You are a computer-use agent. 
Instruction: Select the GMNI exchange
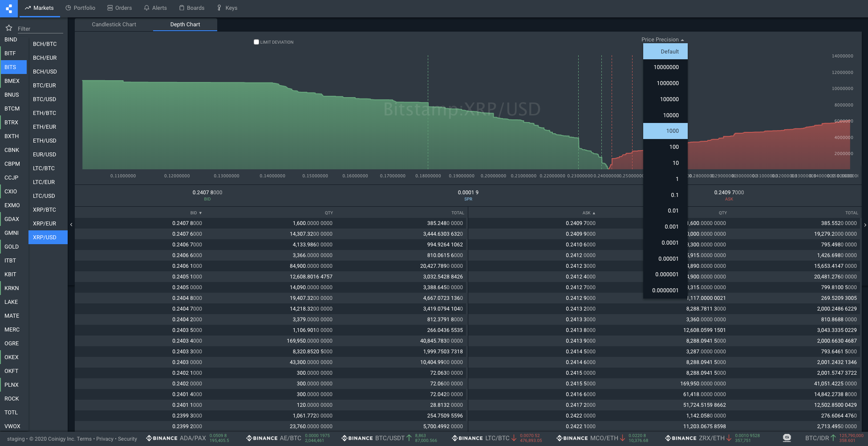tap(13, 233)
